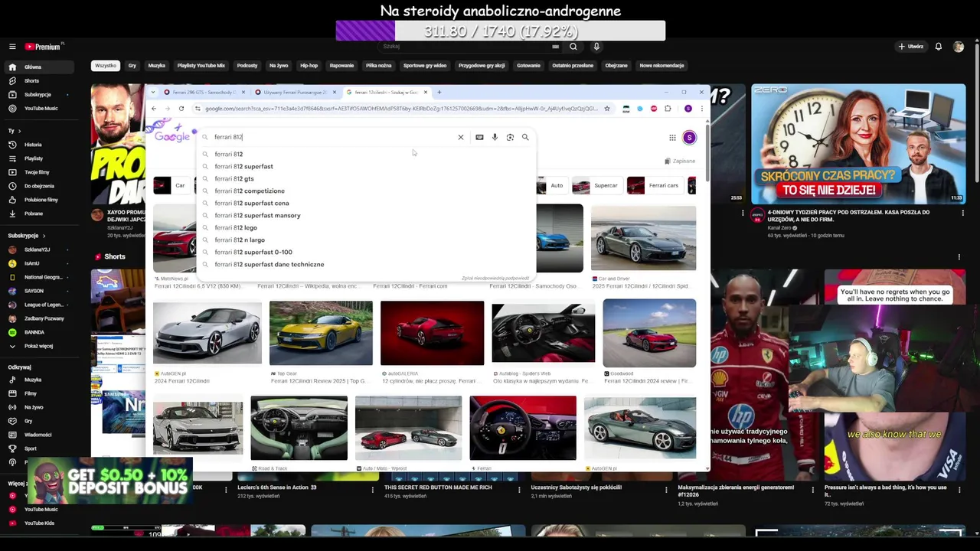Open Zapisane saved items
The height and width of the screenshot is (551, 980).
tap(680, 161)
